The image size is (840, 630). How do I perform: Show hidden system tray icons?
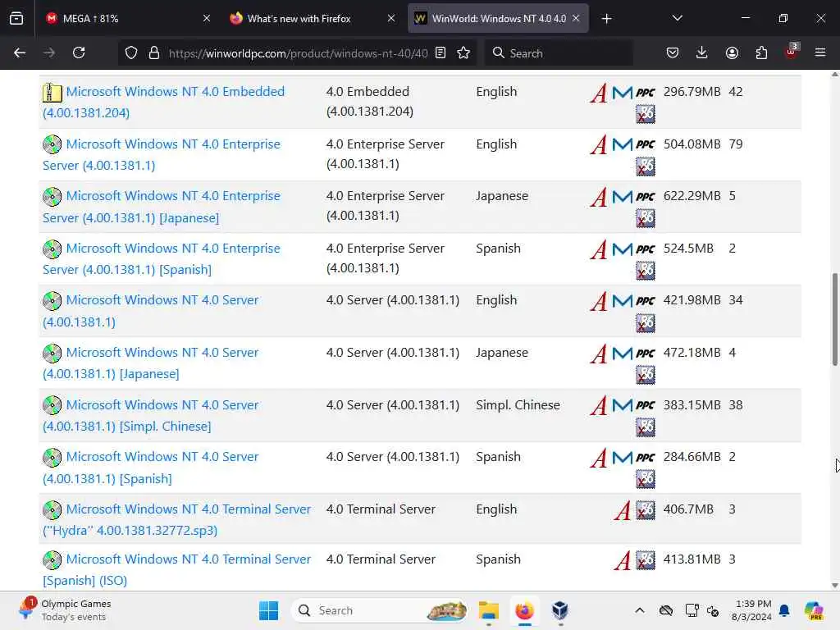pyautogui.click(x=639, y=610)
